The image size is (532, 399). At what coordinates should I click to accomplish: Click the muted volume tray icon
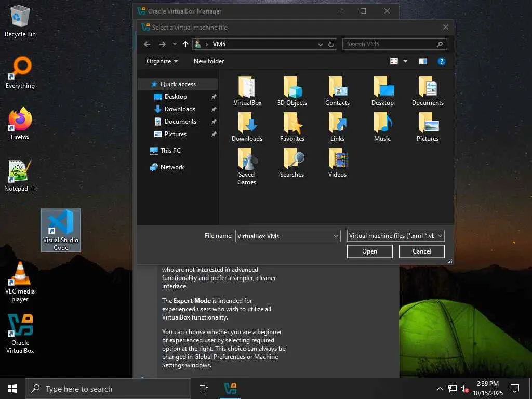464,389
